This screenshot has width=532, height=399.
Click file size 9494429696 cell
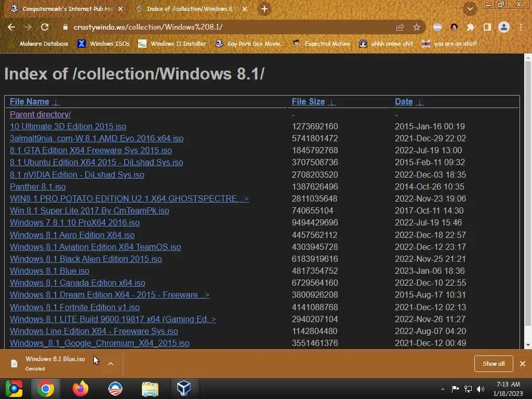click(x=315, y=222)
